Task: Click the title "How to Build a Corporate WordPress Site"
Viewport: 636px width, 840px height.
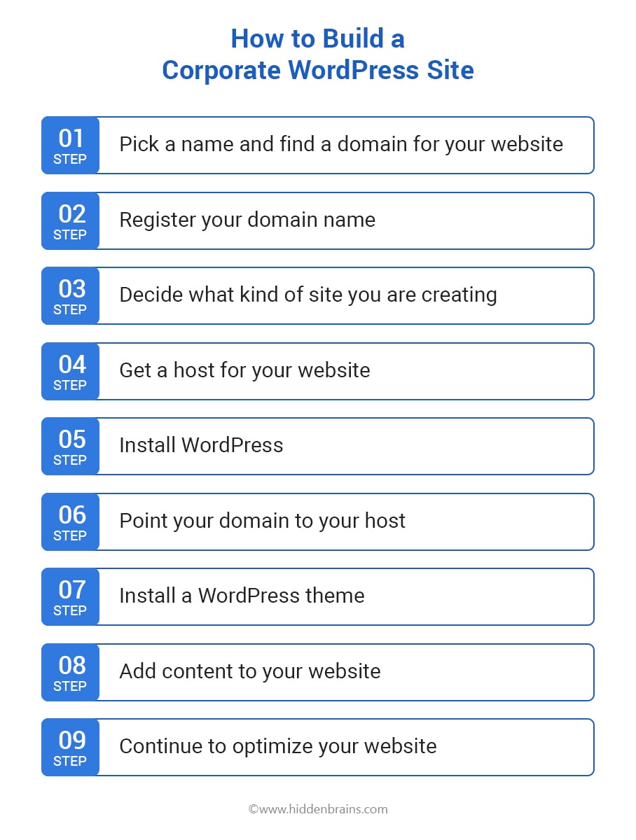Action: [x=318, y=54]
